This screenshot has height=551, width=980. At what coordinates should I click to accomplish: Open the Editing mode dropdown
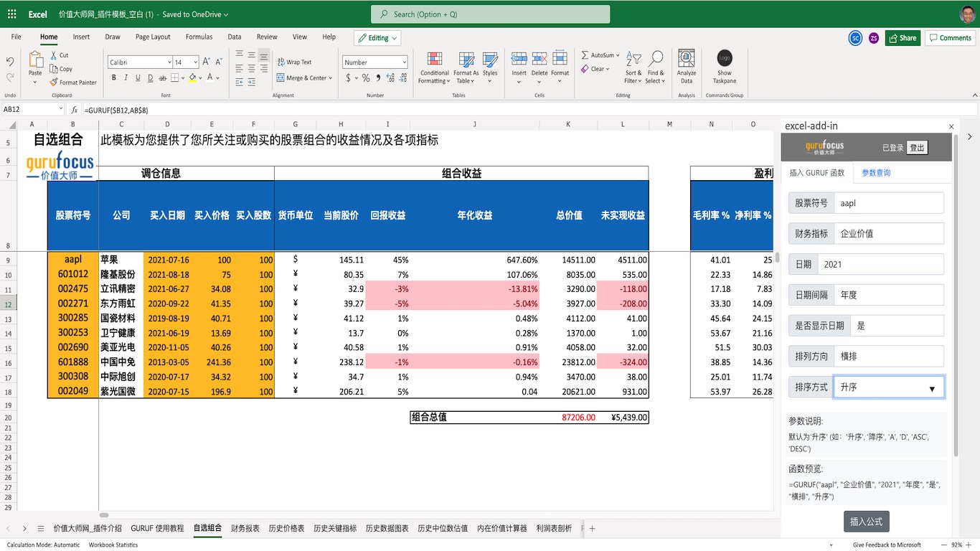click(x=376, y=38)
